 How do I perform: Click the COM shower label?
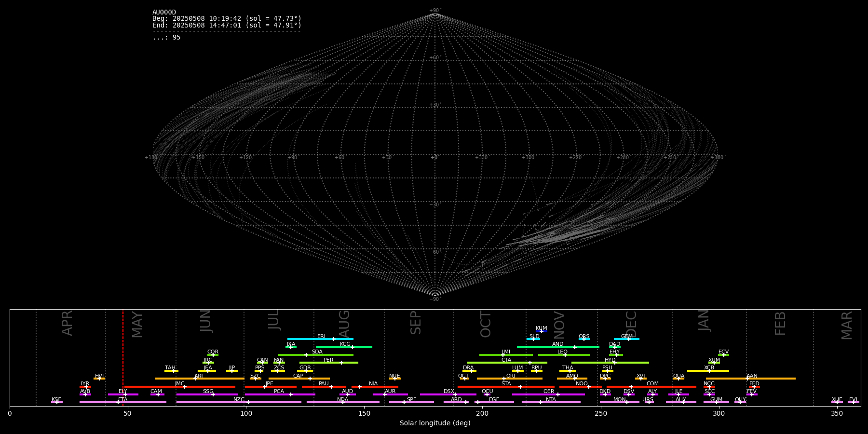(652, 384)
